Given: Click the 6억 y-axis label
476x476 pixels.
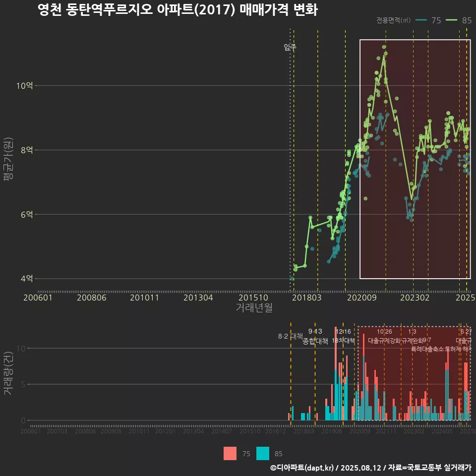Looking at the screenshot, I should [27, 214].
